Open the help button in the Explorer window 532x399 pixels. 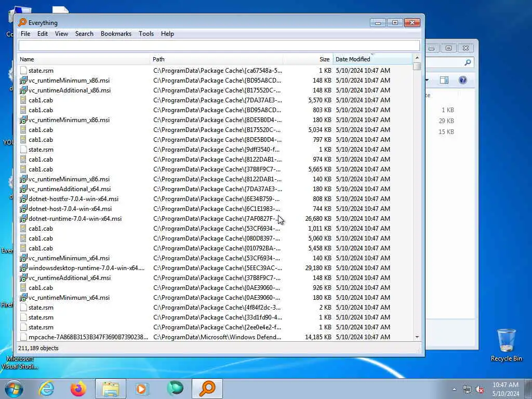[x=463, y=80]
